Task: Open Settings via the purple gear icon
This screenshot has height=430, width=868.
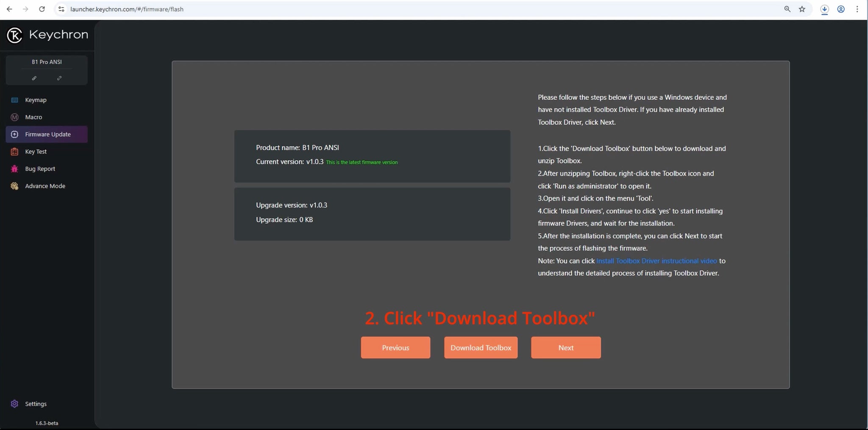Action: tap(15, 404)
